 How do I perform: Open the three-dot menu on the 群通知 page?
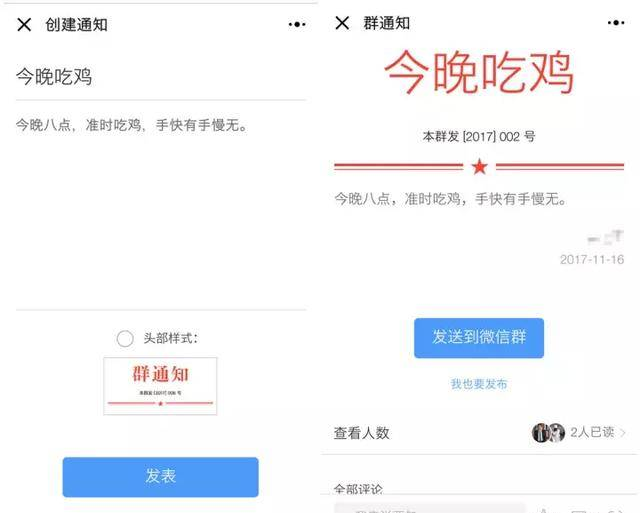pos(616,22)
